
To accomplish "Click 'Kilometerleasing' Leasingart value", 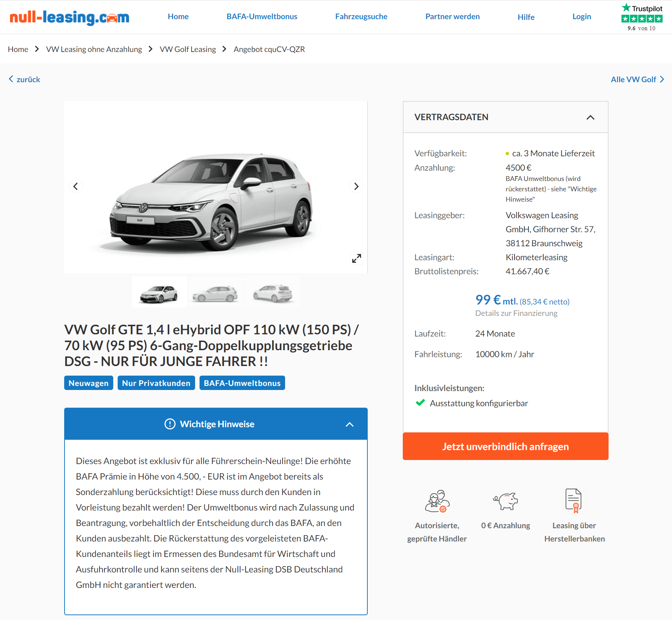I will tap(536, 257).
